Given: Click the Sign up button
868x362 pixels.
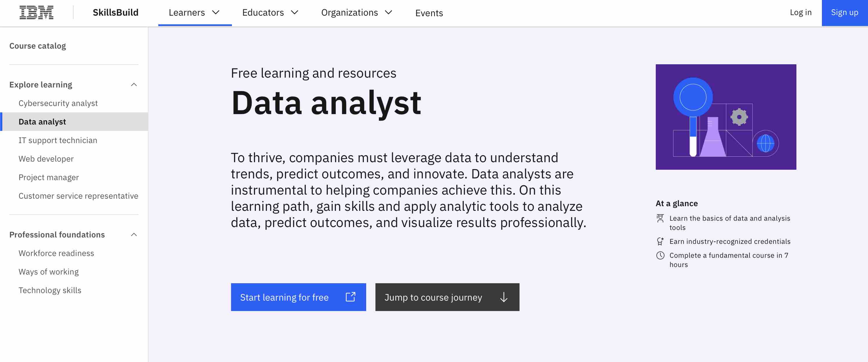Looking at the screenshot, I should (844, 12).
